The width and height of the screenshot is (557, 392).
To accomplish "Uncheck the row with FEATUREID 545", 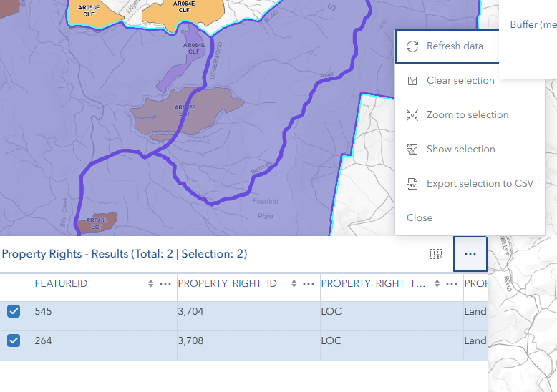I will pyautogui.click(x=14, y=311).
